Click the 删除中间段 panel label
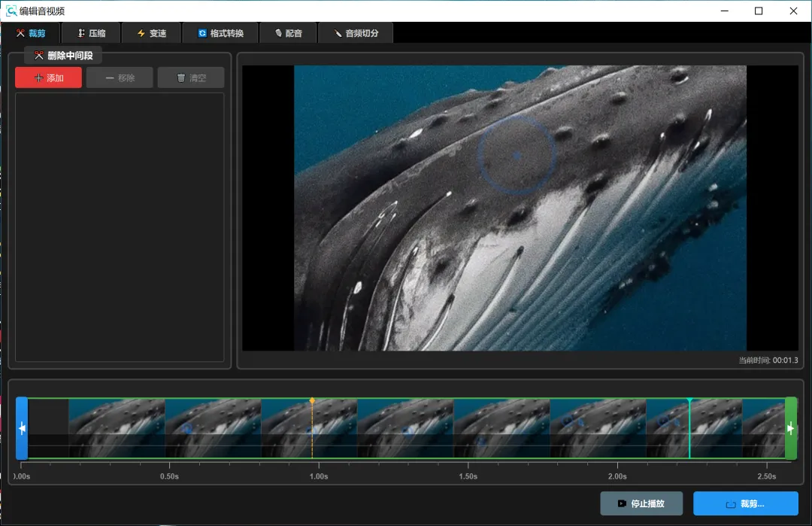The height and width of the screenshot is (526, 812). 63,56
